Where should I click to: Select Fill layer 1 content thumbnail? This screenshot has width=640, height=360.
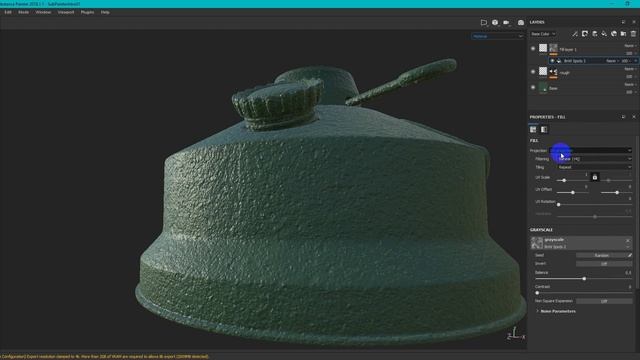coord(543,48)
